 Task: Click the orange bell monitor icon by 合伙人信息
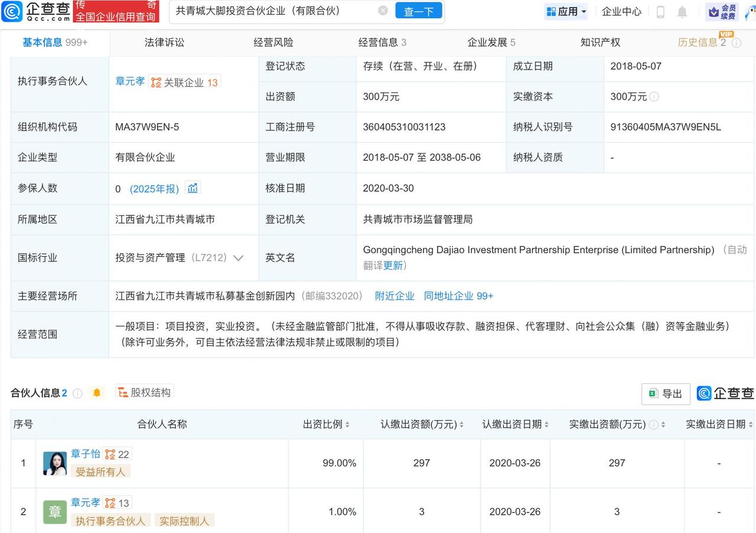pyautogui.click(x=97, y=393)
